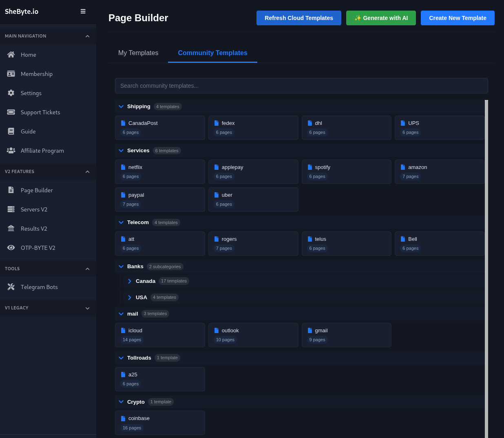504x438 pixels.
Task: Select the Page Builder icon
Action: (11, 190)
